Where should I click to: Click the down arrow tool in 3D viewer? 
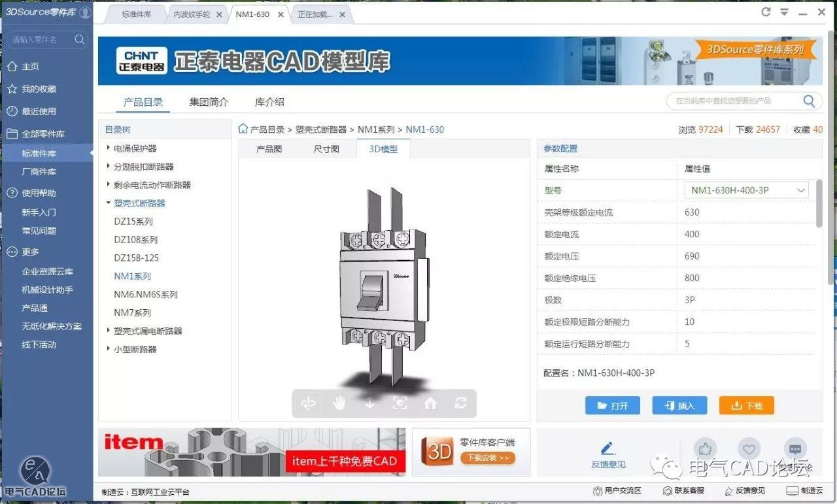coord(369,403)
